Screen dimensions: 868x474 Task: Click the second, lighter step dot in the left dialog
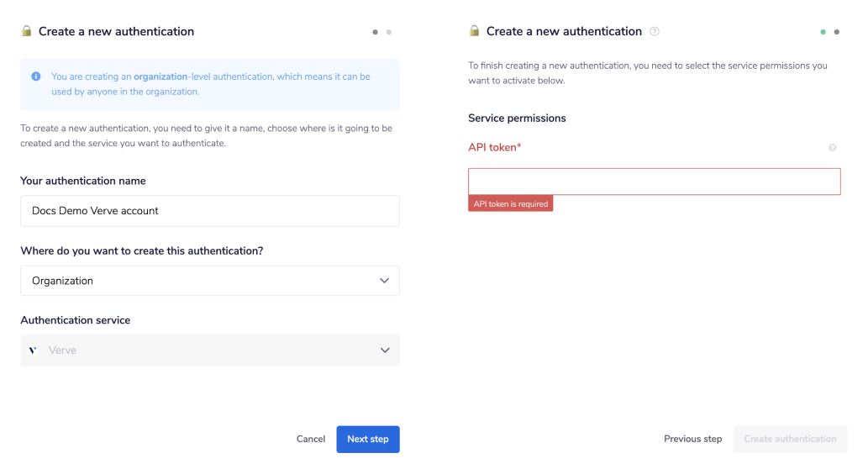(388, 32)
